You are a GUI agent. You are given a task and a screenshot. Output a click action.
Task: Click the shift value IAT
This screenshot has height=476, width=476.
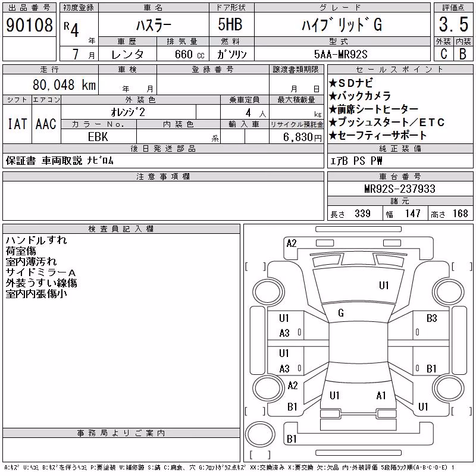(17, 124)
